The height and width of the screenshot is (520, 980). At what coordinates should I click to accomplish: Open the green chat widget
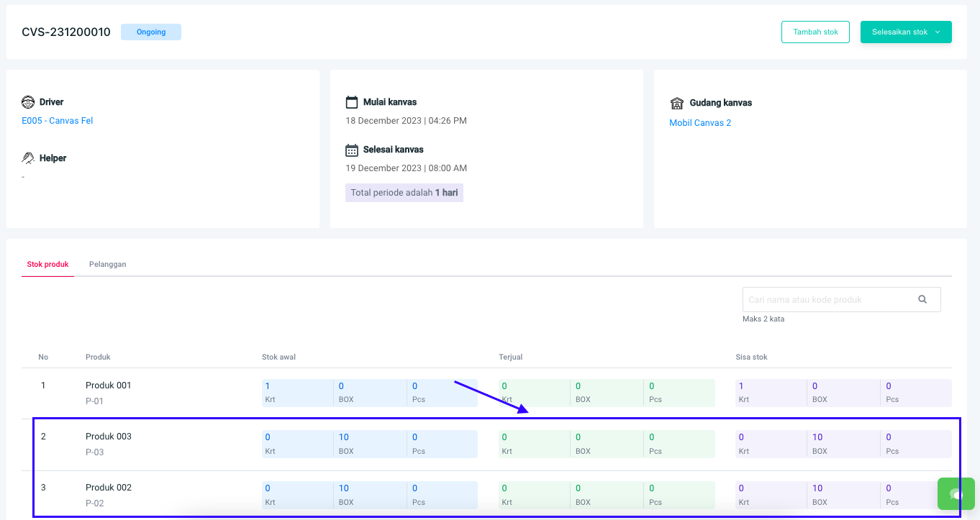(956, 493)
